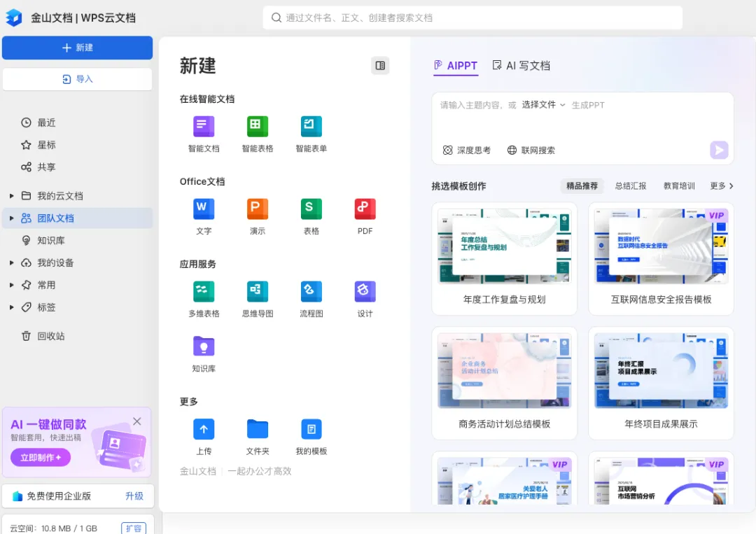Screen dimensions: 756x534
Task: Click the blue 新建 button
Action: [77, 48]
